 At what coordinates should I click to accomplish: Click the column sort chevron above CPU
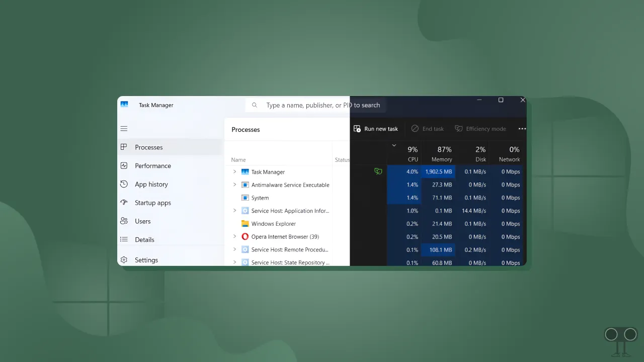pyautogui.click(x=394, y=145)
